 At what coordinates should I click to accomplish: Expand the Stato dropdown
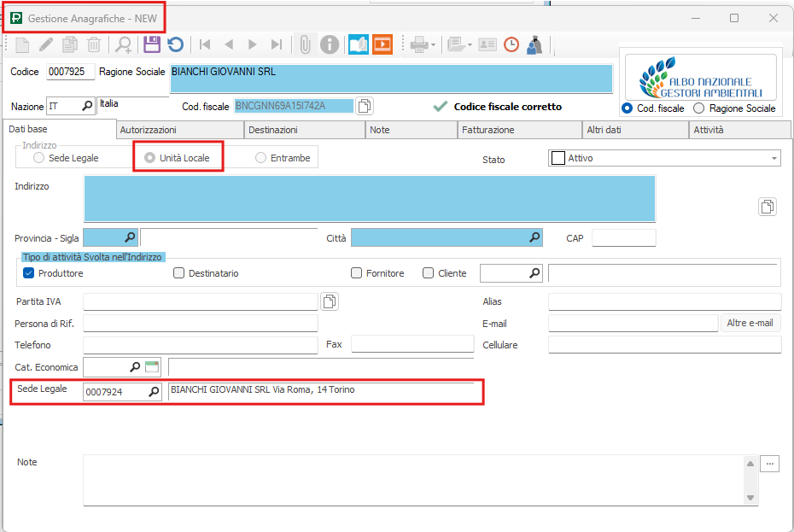pyautogui.click(x=774, y=158)
